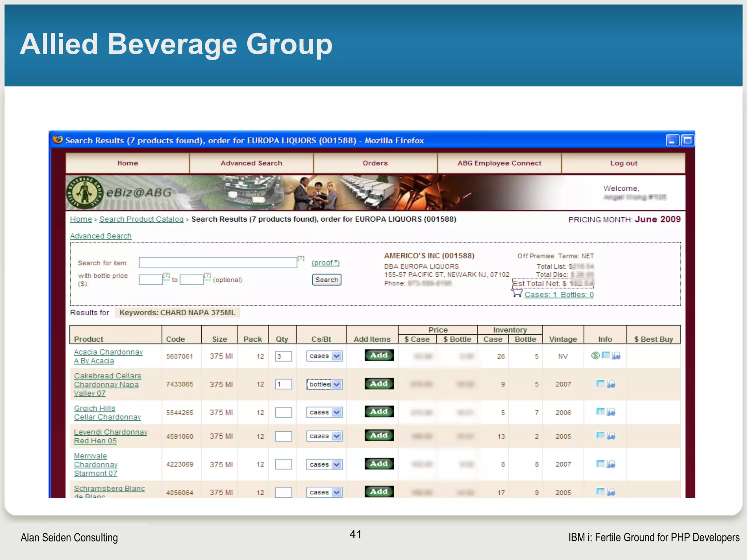Open the table info icon for Grgich Hills

pos(600,411)
